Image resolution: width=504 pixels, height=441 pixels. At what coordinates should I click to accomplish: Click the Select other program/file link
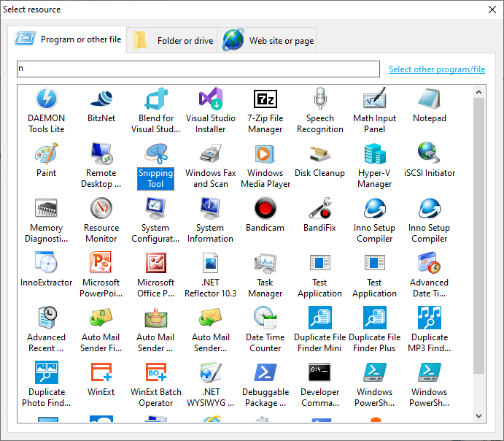(437, 69)
